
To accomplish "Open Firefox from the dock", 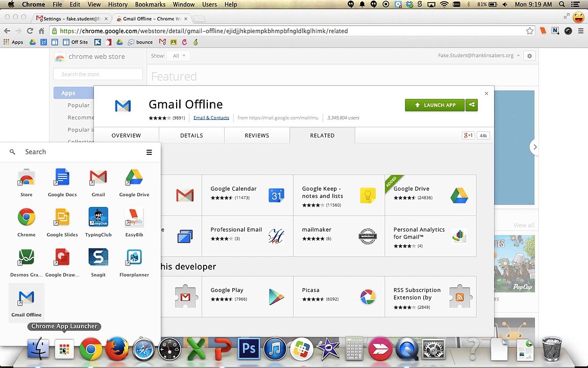I will coord(116,349).
